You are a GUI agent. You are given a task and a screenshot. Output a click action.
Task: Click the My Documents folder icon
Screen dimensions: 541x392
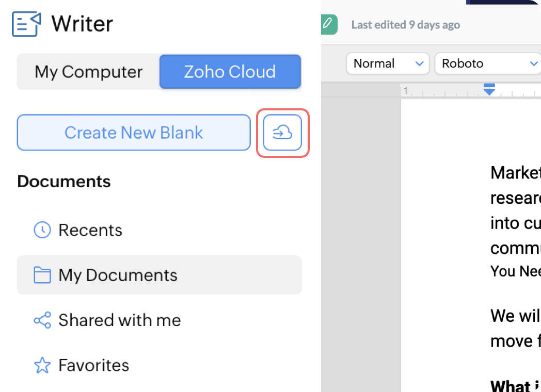[42, 275]
